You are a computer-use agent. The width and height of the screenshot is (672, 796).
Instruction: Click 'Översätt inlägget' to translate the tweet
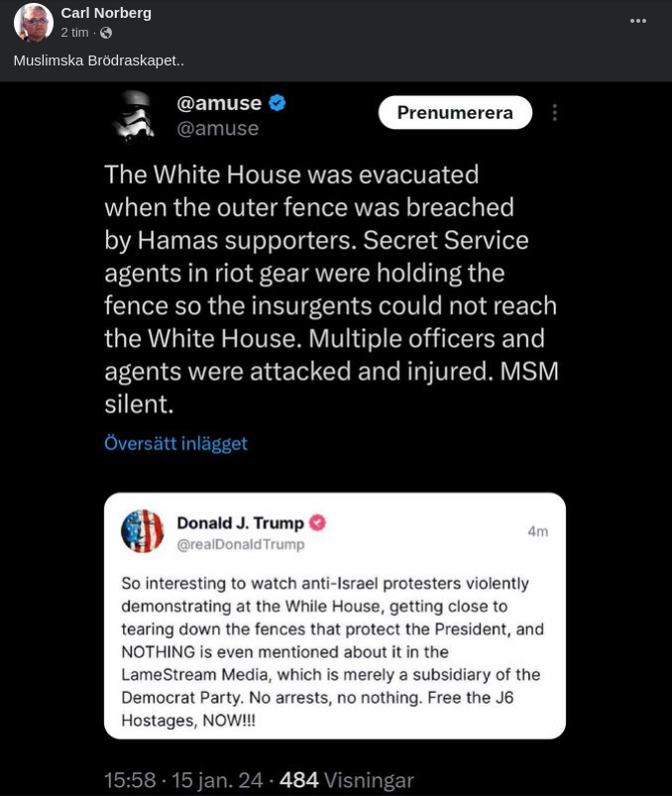[x=175, y=444]
